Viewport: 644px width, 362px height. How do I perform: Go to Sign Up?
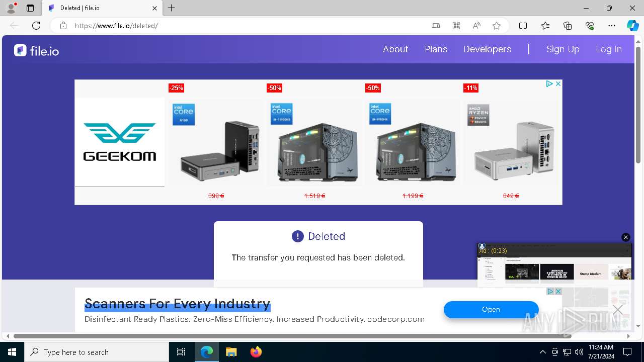pos(563,49)
